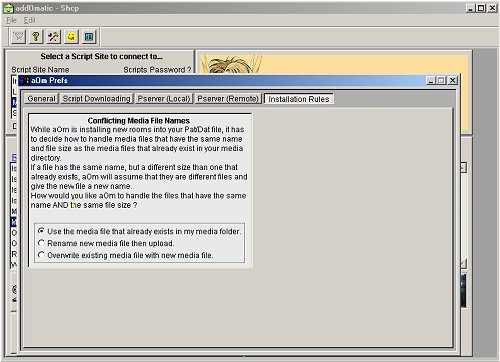Click the teal window toolbar icon
The width and height of the screenshot is (500, 362).
(x=89, y=36)
